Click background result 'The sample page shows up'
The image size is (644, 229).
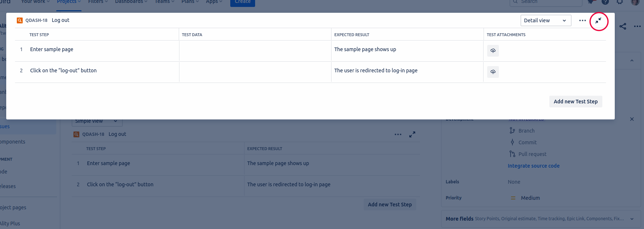point(278,163)
